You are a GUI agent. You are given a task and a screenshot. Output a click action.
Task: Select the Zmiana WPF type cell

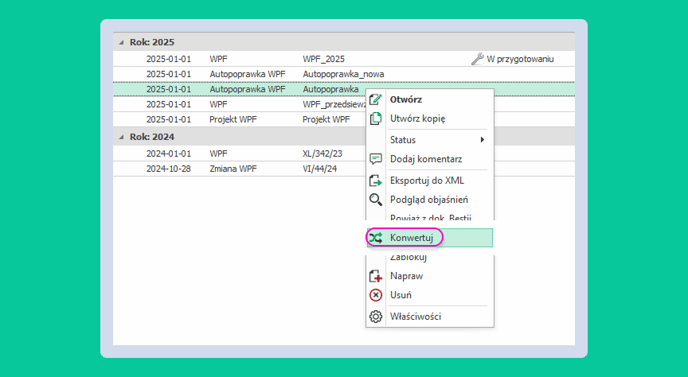click(233, 169)
